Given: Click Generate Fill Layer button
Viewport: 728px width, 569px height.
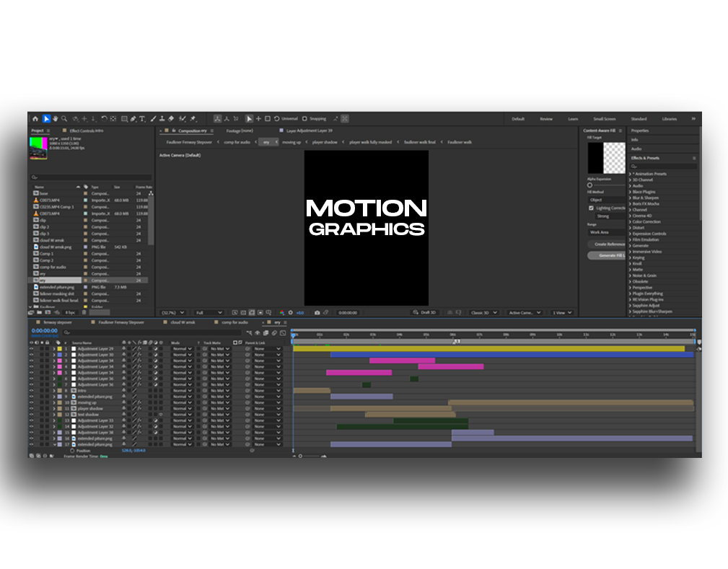Looking at the screenshot, I should coord(607,255).
